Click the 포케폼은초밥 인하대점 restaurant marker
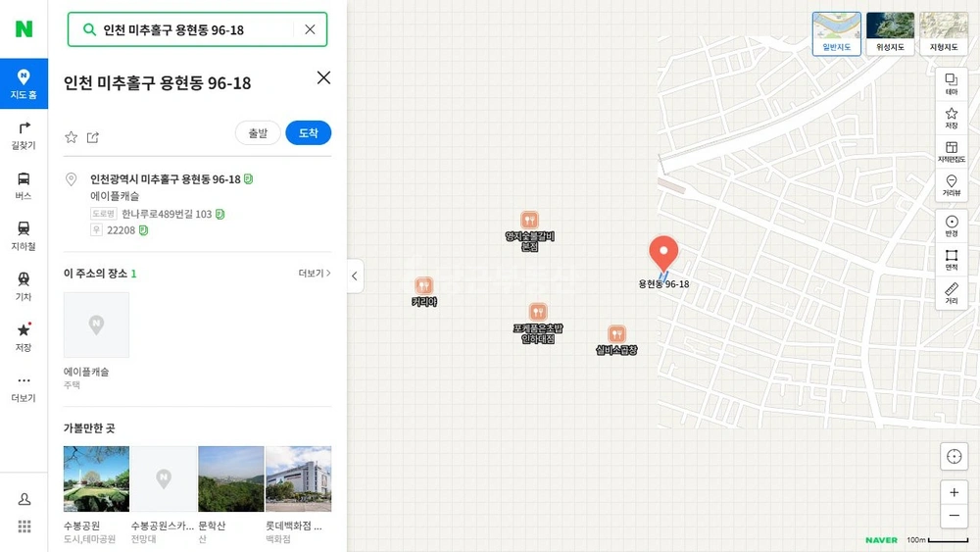The width and height of the screenshot is (980, 552). click(x=538, y=312)
